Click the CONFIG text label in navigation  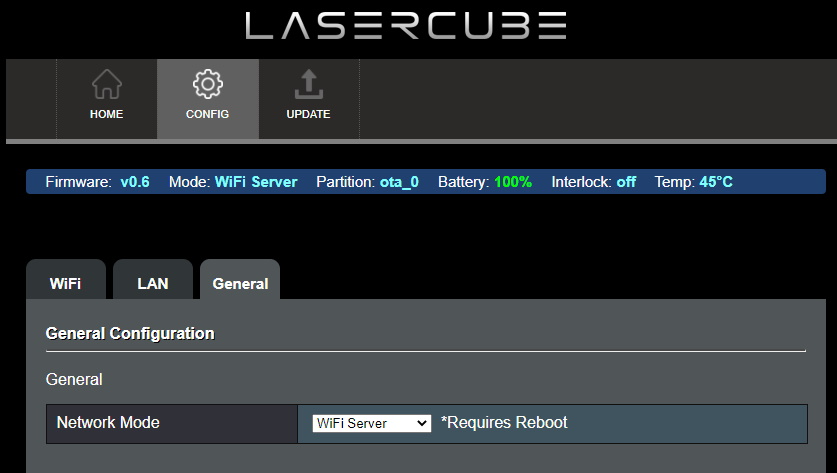click(207, 114)
